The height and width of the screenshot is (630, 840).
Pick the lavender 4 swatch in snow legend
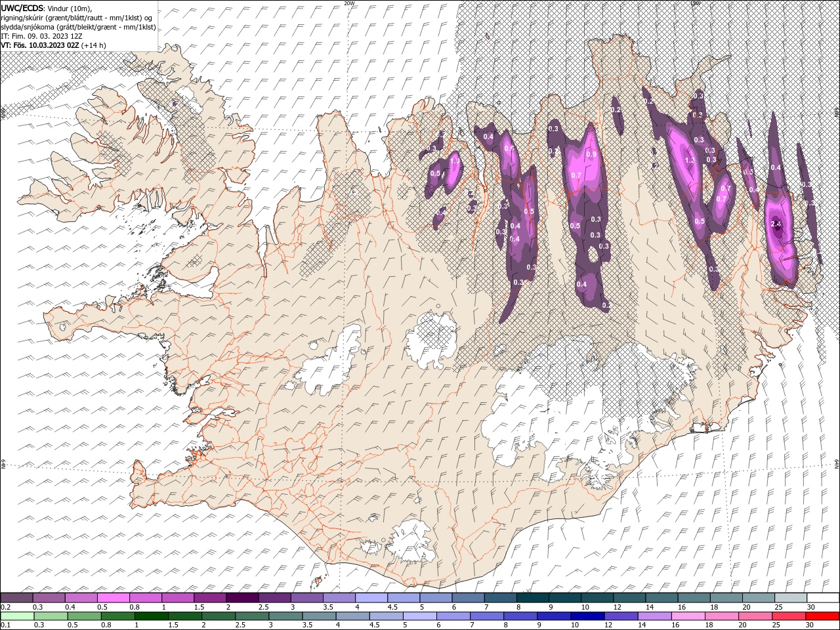370,598
